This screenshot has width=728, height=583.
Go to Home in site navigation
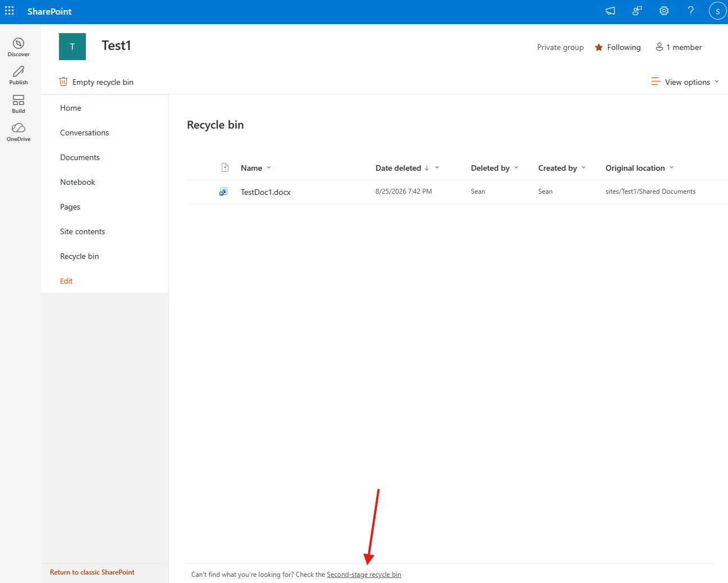71,108
